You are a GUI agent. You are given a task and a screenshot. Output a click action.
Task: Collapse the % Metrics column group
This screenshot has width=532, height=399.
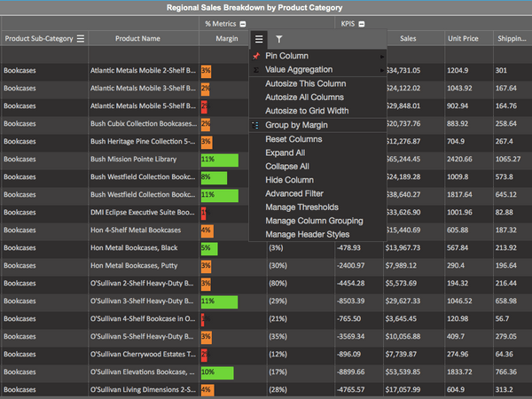pyautogui.click(x=243, y=24)
